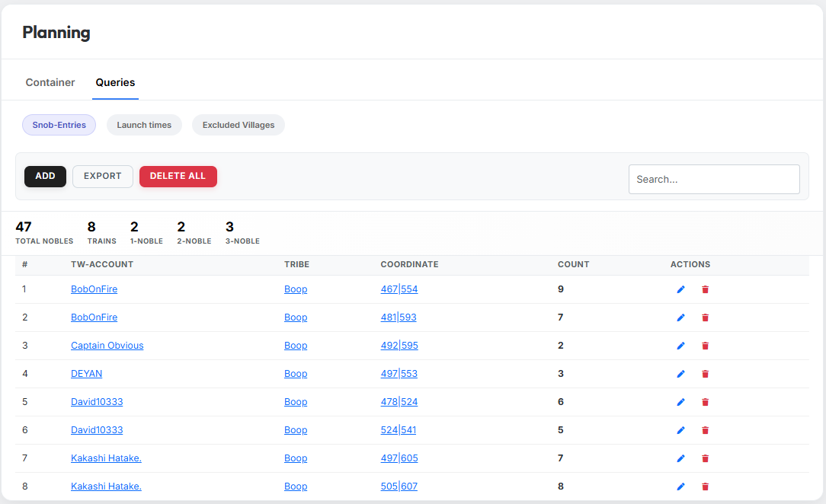Image resolution: width=826 pixels, height=504 pixels.
Task: Delete the Kakashi Hatake. 505|607 entry
Action: coord(705,486)
